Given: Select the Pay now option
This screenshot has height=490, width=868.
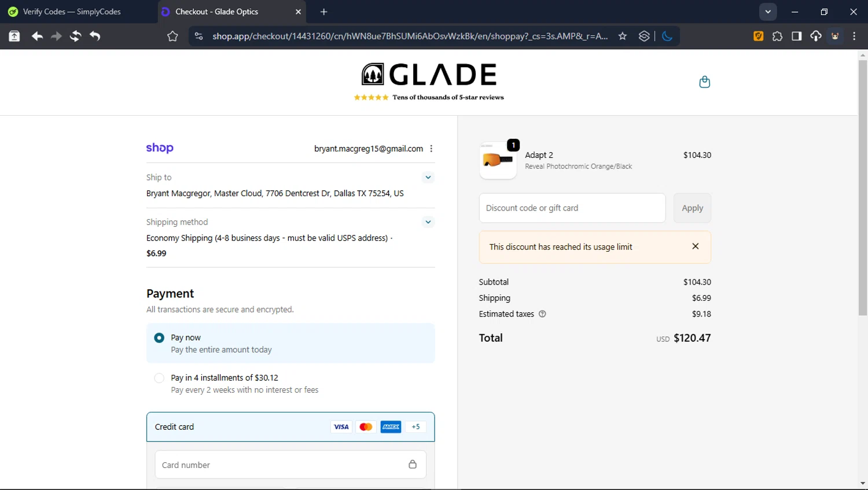Looking at the screenshot, I should [290, 343].
